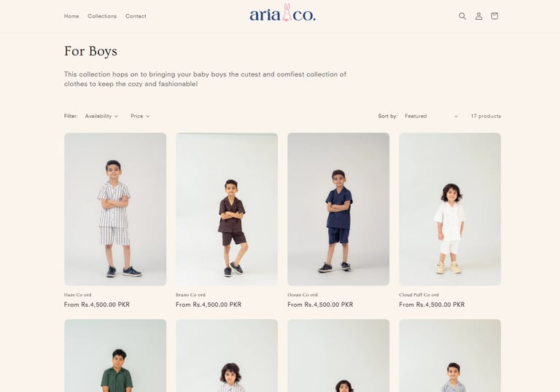Click the aria co. bunny logo
The image size is (560, 392).
click(x=282, y=14)
